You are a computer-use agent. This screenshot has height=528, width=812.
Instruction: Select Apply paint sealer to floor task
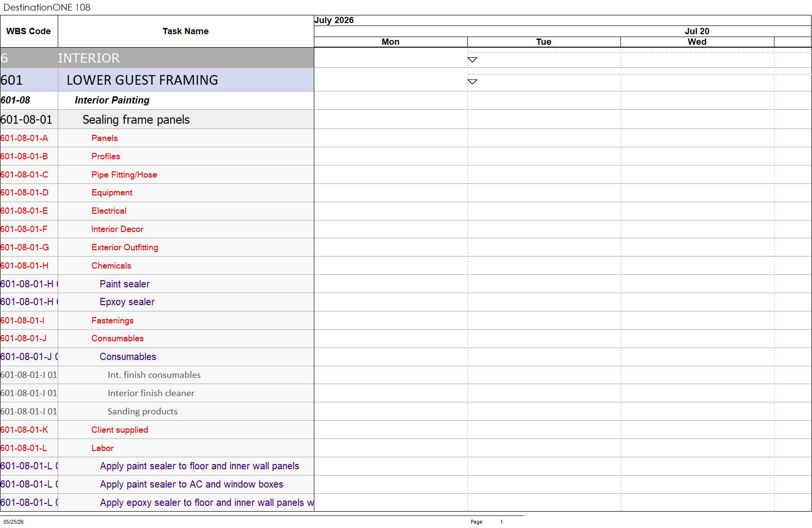click(157, 466)
